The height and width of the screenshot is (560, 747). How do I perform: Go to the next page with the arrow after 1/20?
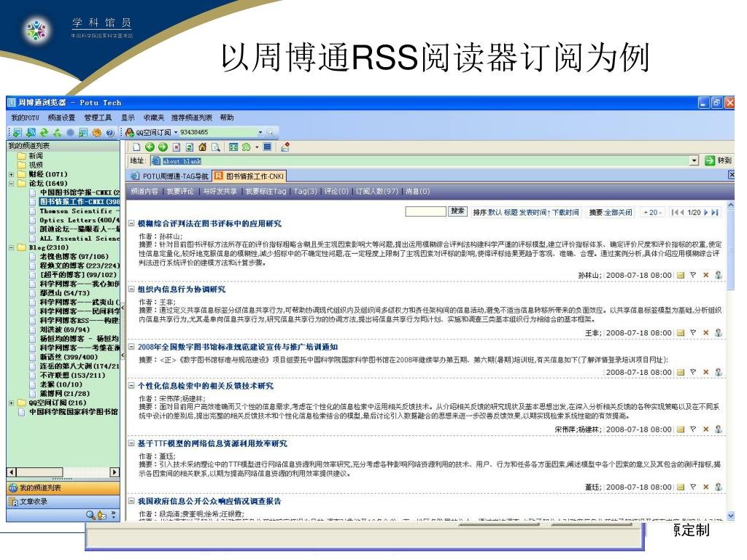705,212
